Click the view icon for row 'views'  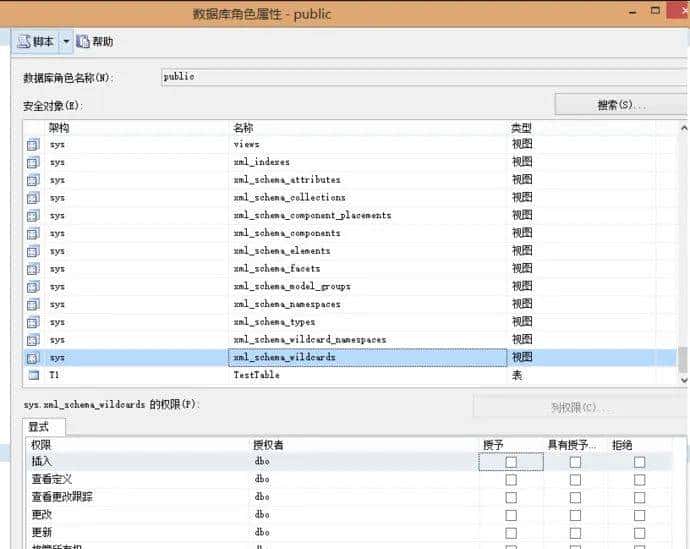tap(33, 145)
